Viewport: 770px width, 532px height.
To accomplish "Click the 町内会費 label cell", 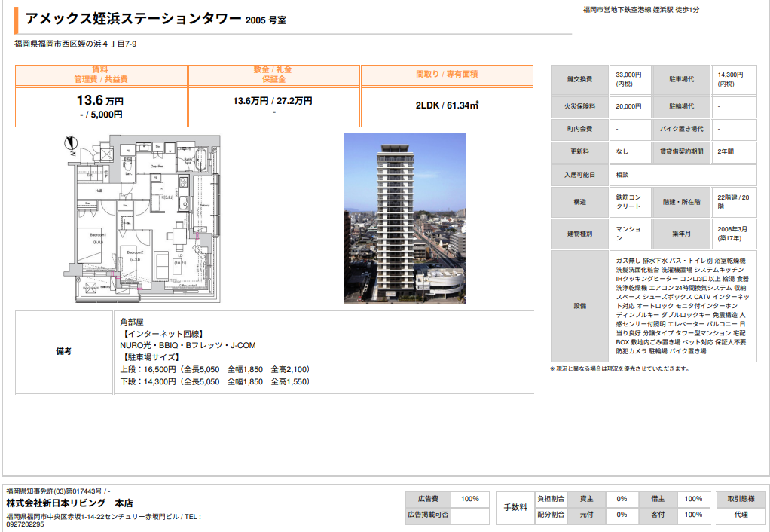I will pos(579,129).
